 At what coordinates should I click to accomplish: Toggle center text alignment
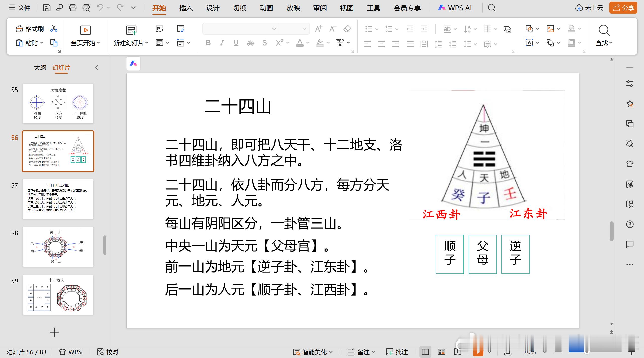point(382,44)
